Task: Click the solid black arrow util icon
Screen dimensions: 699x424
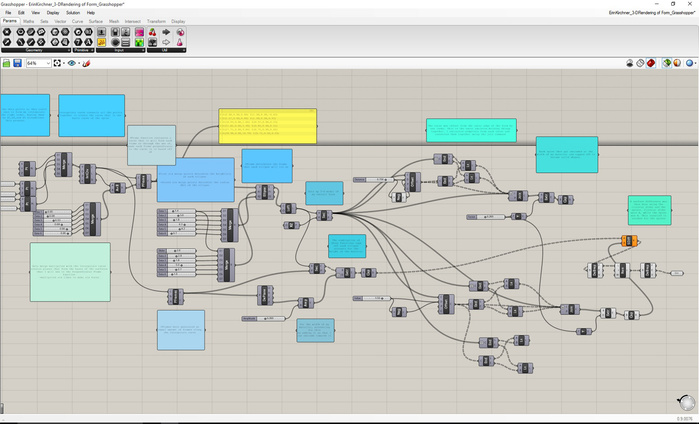Action: (x=166, y=32)
